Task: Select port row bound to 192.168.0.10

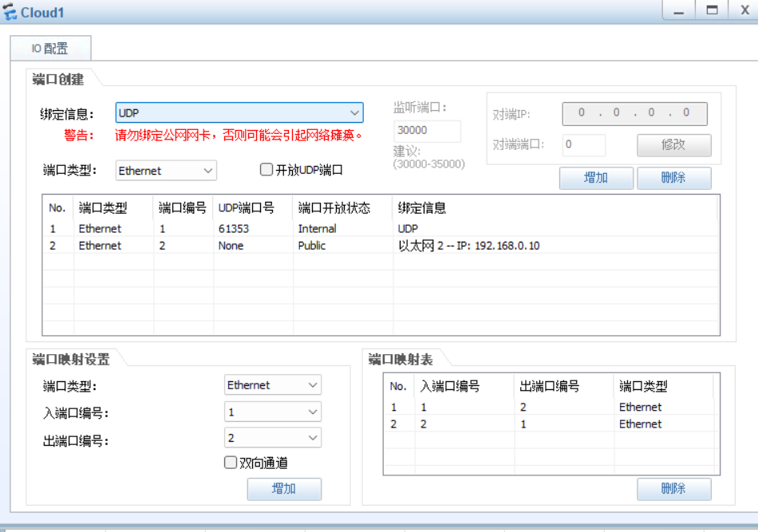Action: point(381,246)
